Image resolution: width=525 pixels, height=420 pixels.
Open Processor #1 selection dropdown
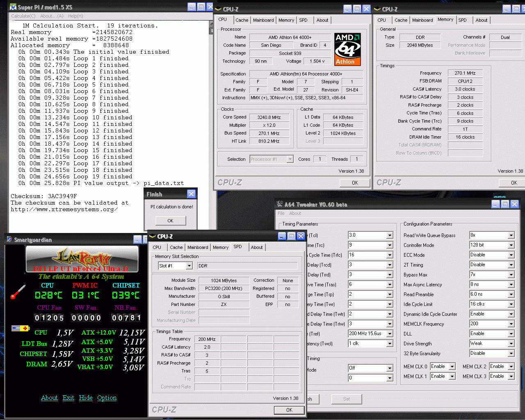coord(290,159)
